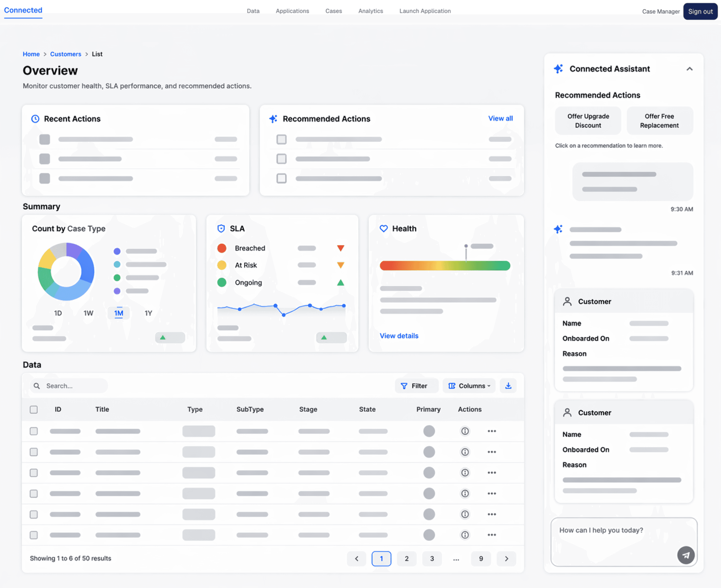Tick the select-all checkbox in table header
Viewport: 721px width, 588px height.
click(x=33, y=410)
